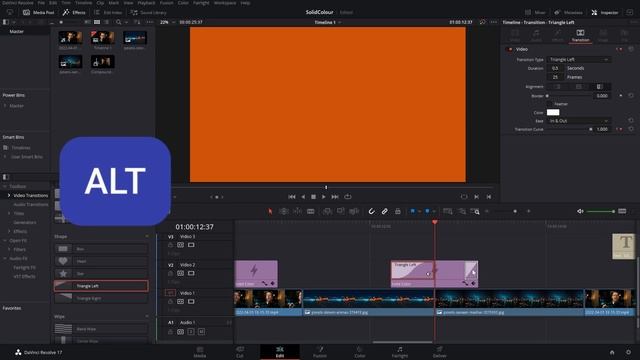This screenshot has width=640, height=360.
Task: Toggle the Video section enable switch
Action: [509, 49]
